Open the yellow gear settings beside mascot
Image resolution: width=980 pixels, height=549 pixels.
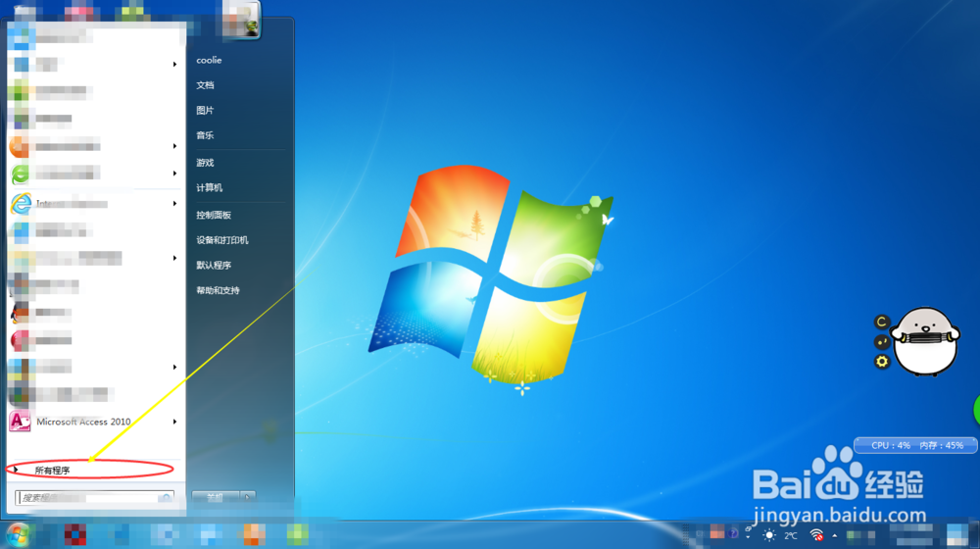(x=881, y=362)
